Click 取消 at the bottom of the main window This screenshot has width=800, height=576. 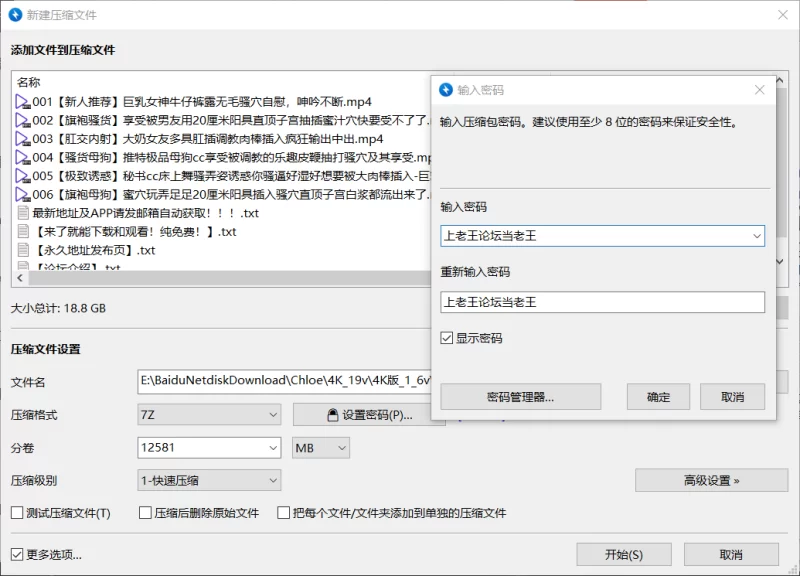click(731, 555)
